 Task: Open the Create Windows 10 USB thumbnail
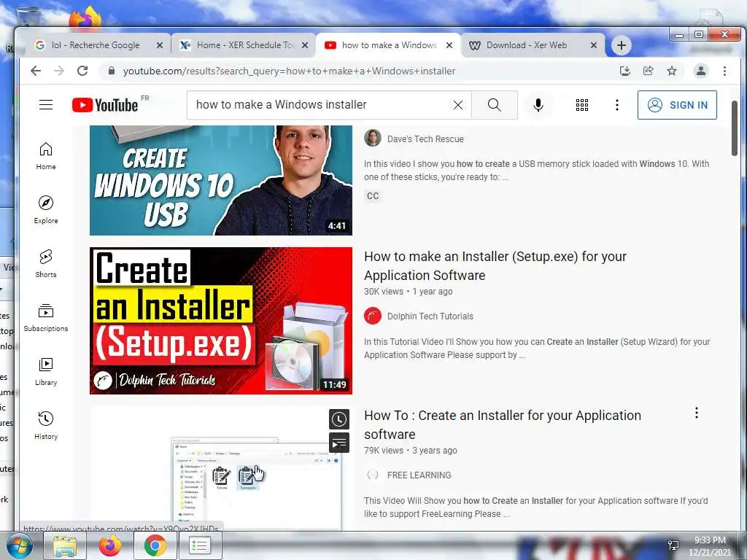click(x=221, y=180)
